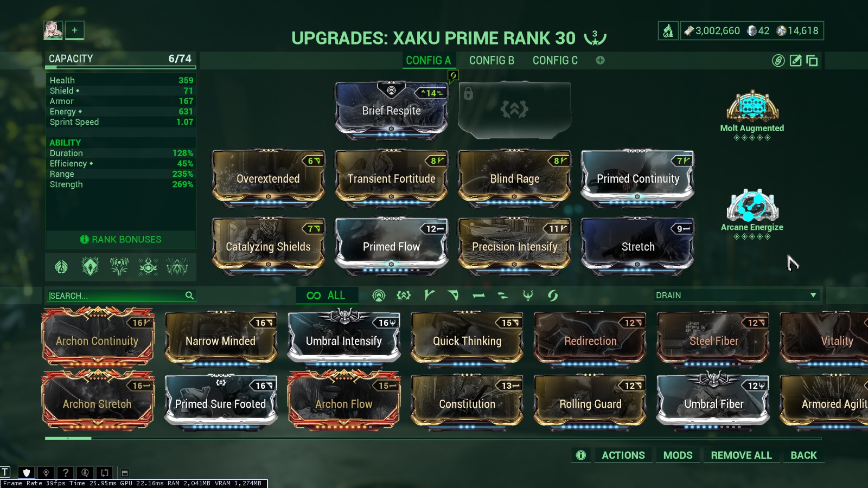The width and height of the screenshot is (868, 488).
Task: Open the DRAIN sort dropdown
Action: click(x=735, y=296)
